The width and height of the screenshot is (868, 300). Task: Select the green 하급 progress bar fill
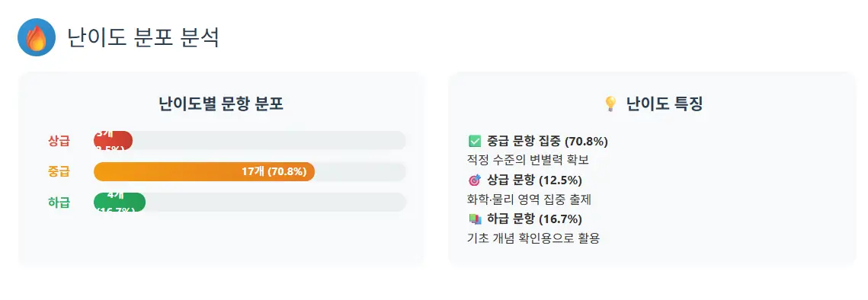point(120,203)
